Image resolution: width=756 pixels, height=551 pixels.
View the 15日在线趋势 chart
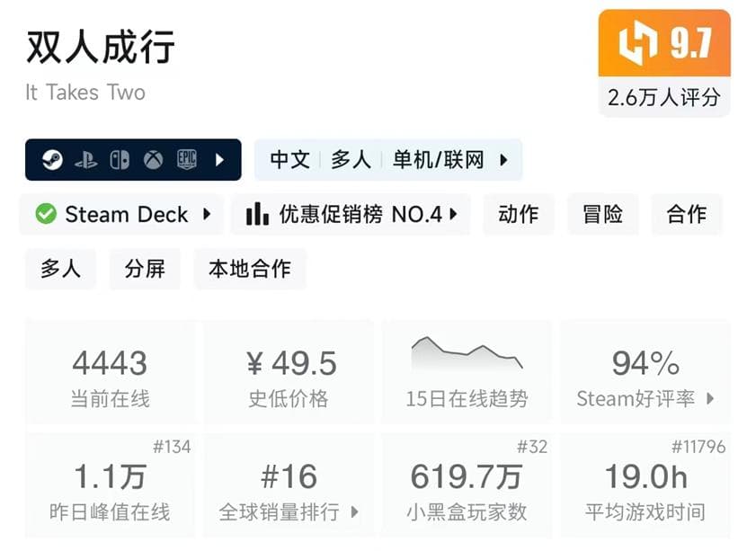[467, 355]
